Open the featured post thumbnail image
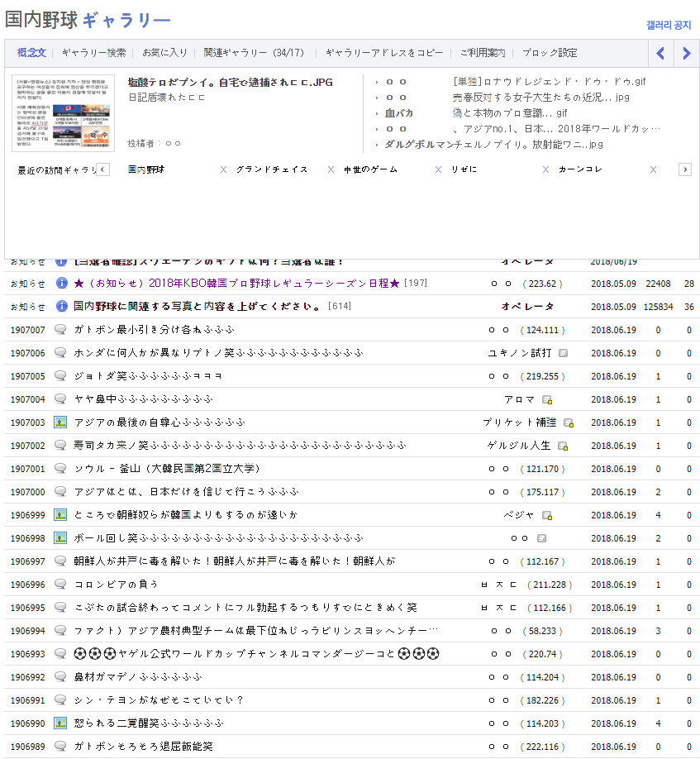 (x=63, y=113)
